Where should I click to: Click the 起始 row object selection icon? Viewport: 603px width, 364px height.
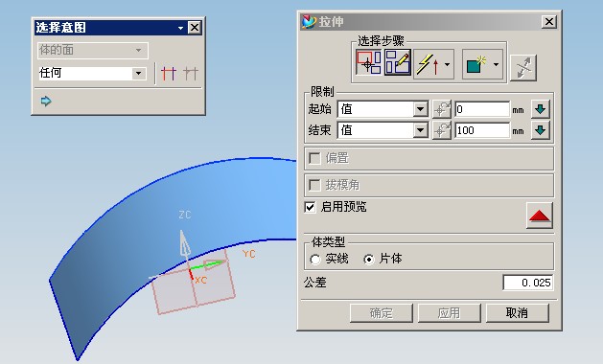pos(442,109)
